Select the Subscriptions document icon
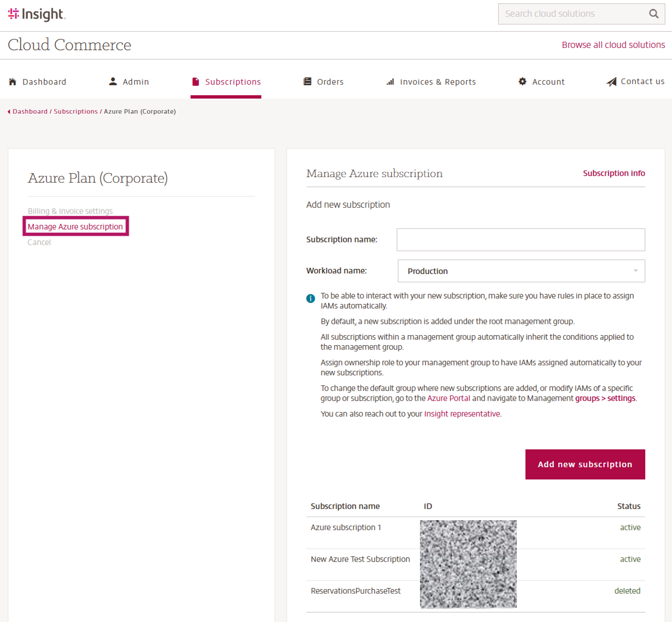This screenshot has width=672, height=622. [196, 81]
